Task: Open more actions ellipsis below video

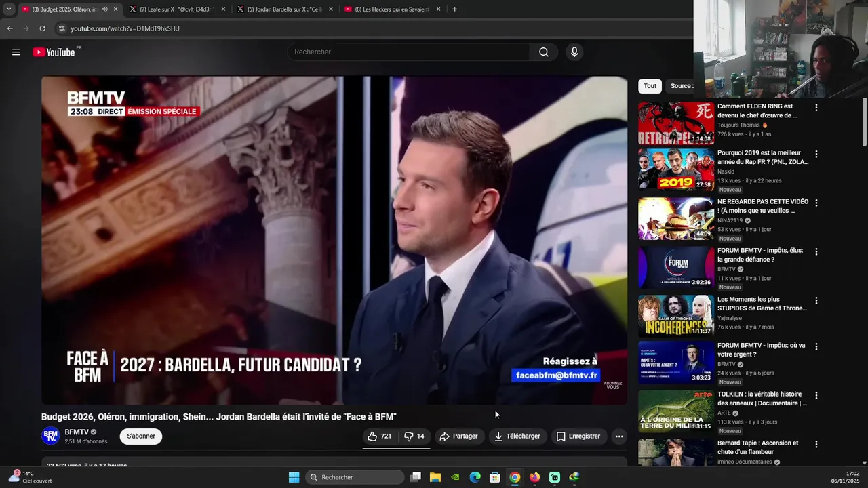Action: coord(619,436)
